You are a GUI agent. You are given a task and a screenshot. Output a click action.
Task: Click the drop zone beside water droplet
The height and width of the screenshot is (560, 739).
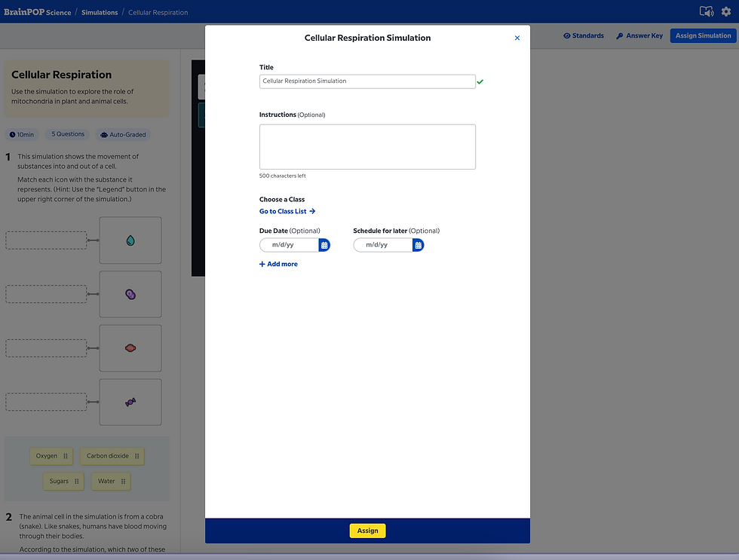46,240
